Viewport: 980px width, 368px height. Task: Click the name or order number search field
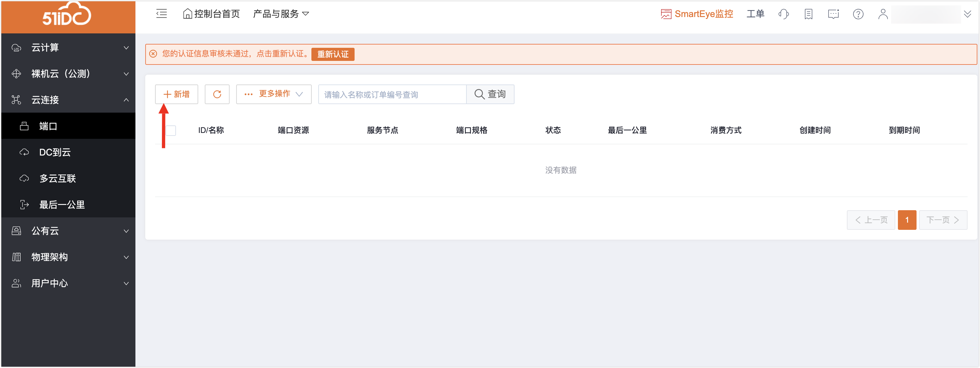click(x=392, y=95)
